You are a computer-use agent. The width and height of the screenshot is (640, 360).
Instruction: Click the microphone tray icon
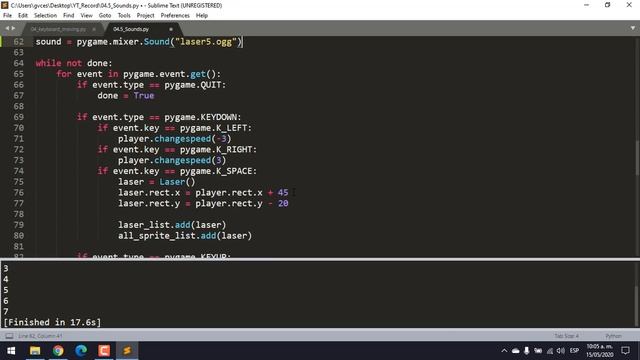[527, 351]
